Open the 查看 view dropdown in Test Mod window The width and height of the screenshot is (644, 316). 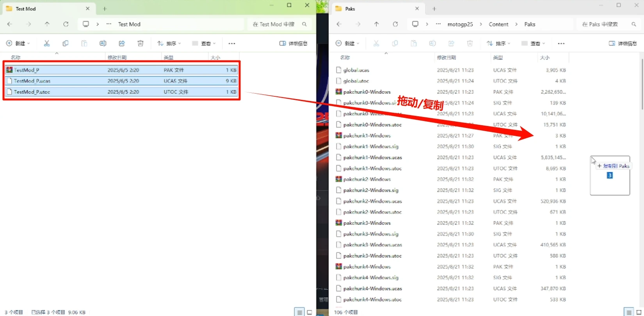click(204, 43)
